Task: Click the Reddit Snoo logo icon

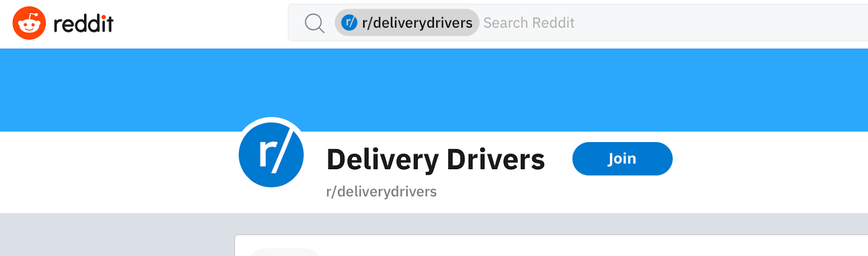Action: click(29, 23)
